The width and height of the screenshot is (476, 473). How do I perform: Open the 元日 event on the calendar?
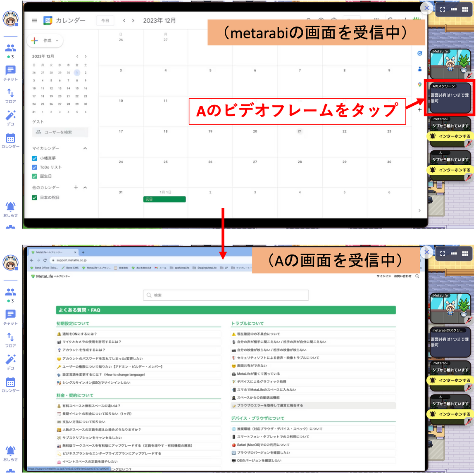pyautogui.click(x=164, y=199)
